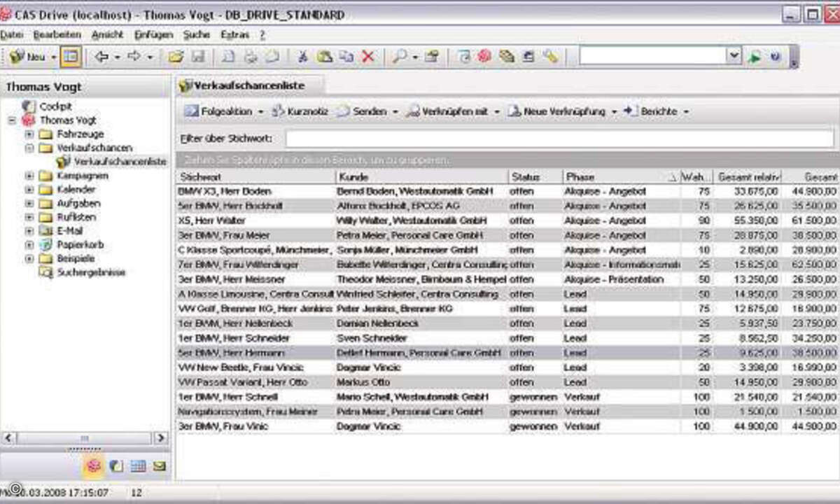The image size is (840, 504).
Task: Toggle the navigation pane layout icon
Action: (x=70, y=57)
